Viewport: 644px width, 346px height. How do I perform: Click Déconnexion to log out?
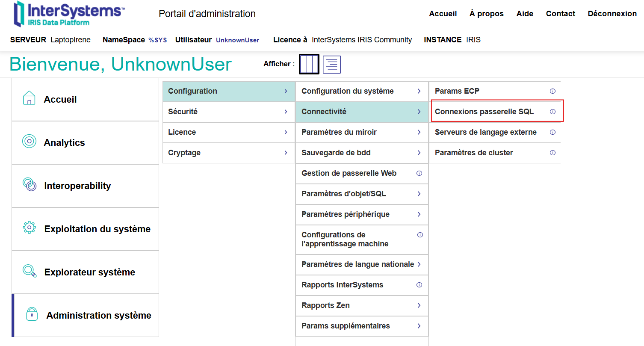coord(612,14)
